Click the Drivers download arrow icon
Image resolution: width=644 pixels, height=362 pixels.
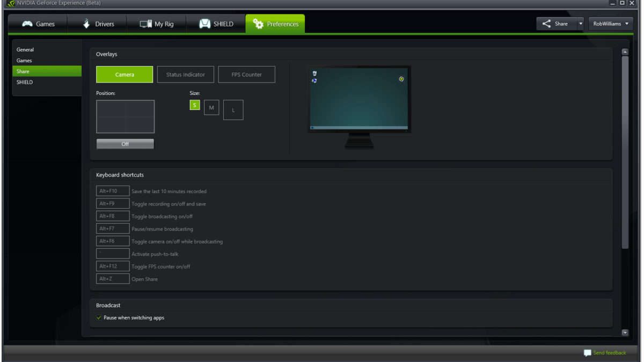(x=86, y=24)
